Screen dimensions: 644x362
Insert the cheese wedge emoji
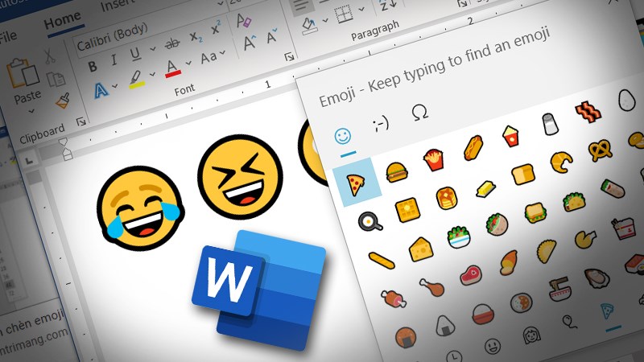point(421,249)
